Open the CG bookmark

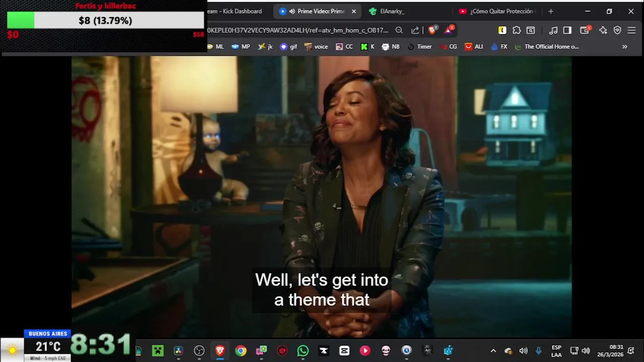click(x=448, y=47)
